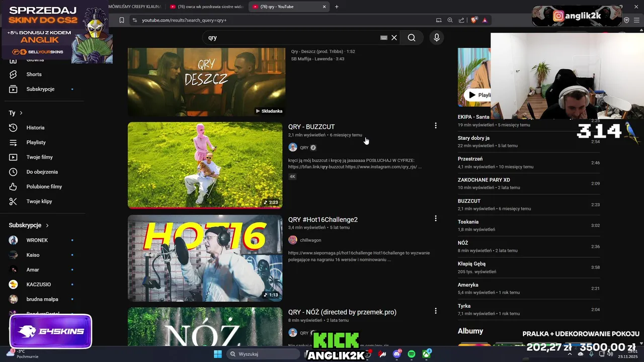Close the 'qry - YouTube' tab
The height and width of the screenshot is (362, 644).
(x=325, y=7)
